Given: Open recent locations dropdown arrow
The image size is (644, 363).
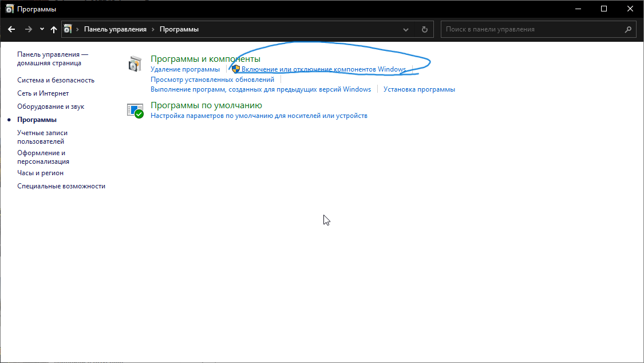Looking at the screenshot, I should (x=42, y=29).
